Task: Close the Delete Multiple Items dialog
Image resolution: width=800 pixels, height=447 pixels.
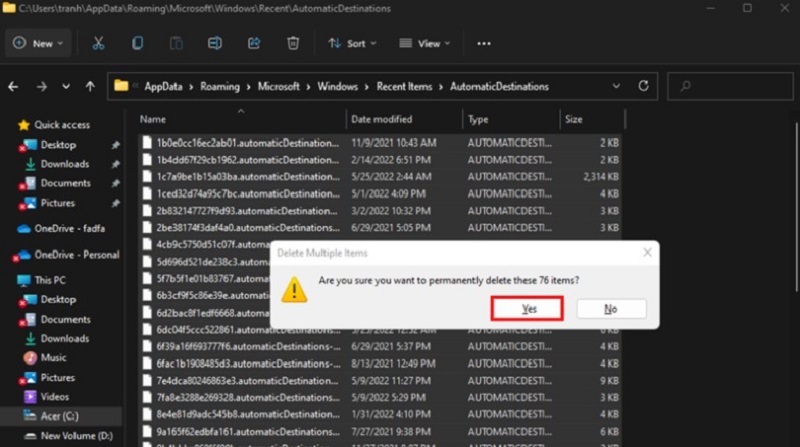Action: point(647,253)
